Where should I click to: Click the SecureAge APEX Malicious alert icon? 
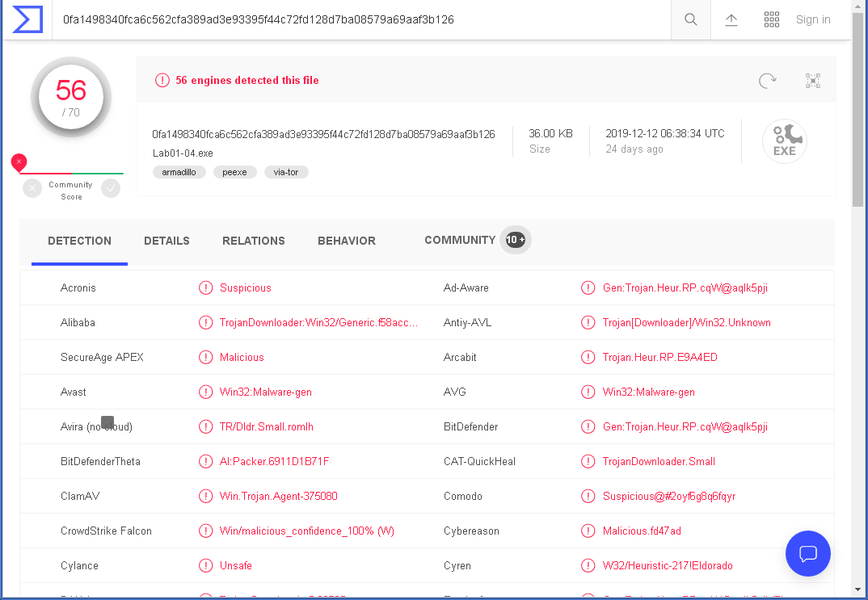pyautogui.click(x=205, y=358)
